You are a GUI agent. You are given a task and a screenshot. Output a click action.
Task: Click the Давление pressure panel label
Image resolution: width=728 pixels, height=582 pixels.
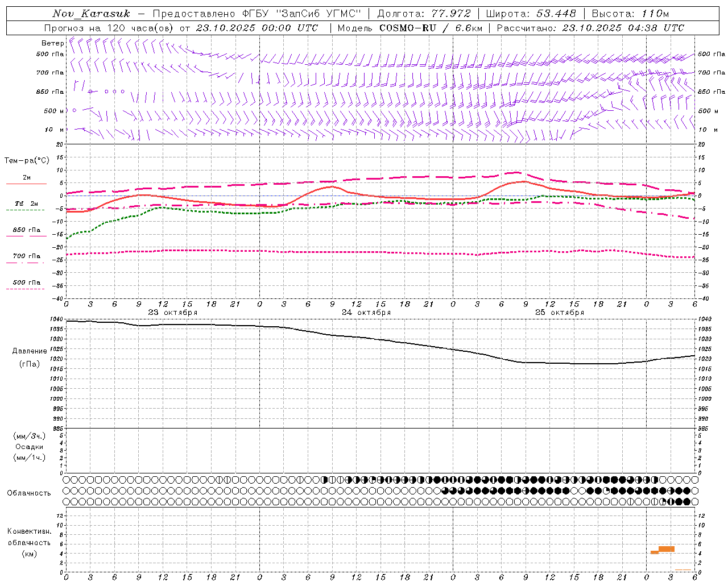click(30, 351)
